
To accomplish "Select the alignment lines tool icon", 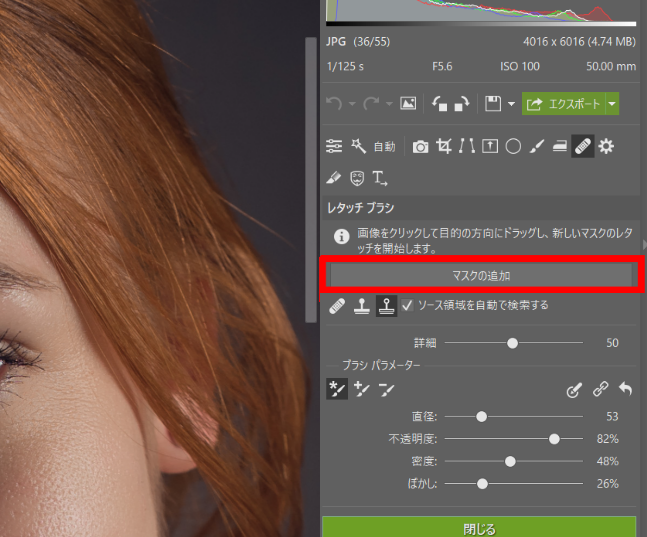I will click(467, 146).
